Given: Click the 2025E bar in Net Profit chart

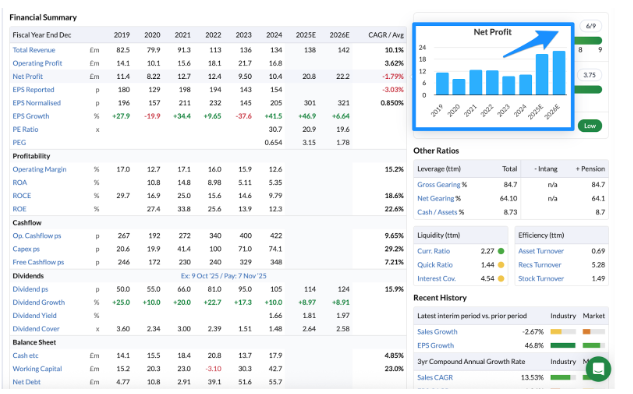Looking at the screenshot, I should pyautogui.click(x=542, y=74).
